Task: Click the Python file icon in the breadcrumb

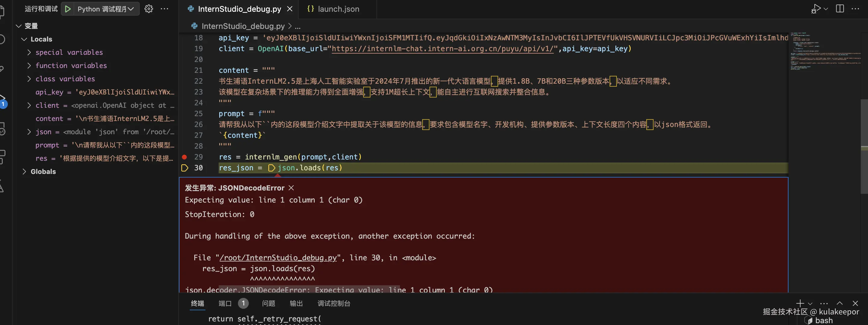Action: click(x=194, y=26)
